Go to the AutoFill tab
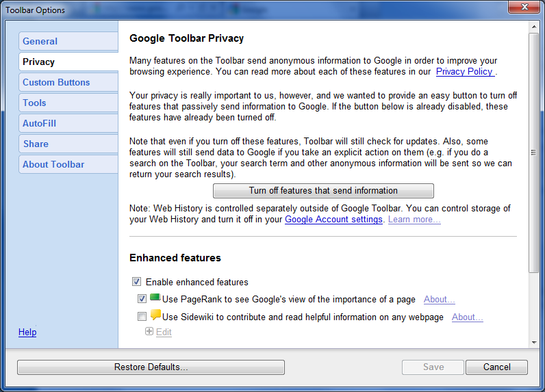Viewport: 545px width, 392px height. pyautogui.click(x=68, y=123)
